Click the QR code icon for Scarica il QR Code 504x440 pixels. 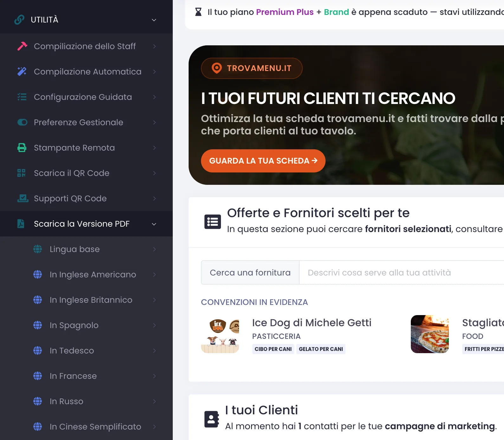(21, 173)
